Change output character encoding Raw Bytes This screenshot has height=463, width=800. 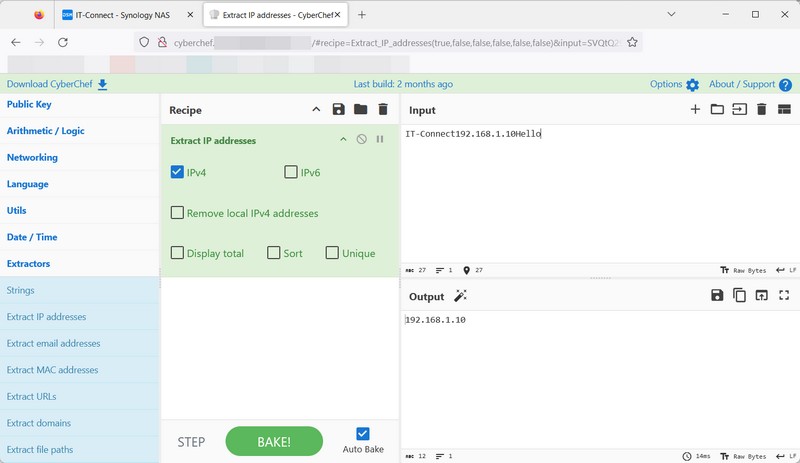click(743, 456)
